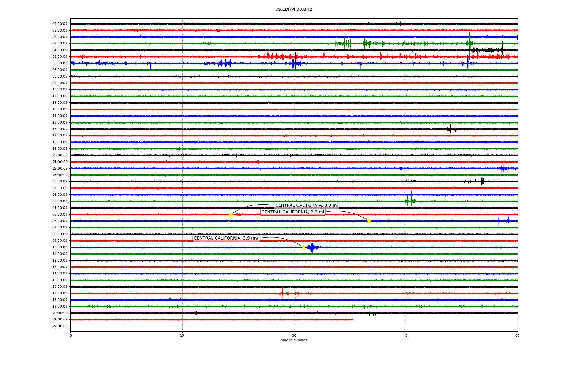This screenshot has width=588, height=368.
Task: Click the yellow star on the 05:00:09 trace
Action: (231, 214)
